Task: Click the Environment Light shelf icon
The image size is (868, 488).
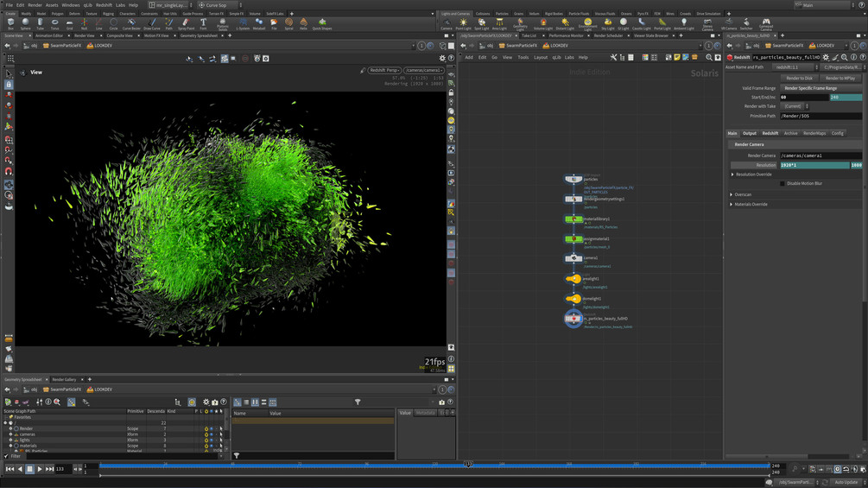Action: point(587,23)
